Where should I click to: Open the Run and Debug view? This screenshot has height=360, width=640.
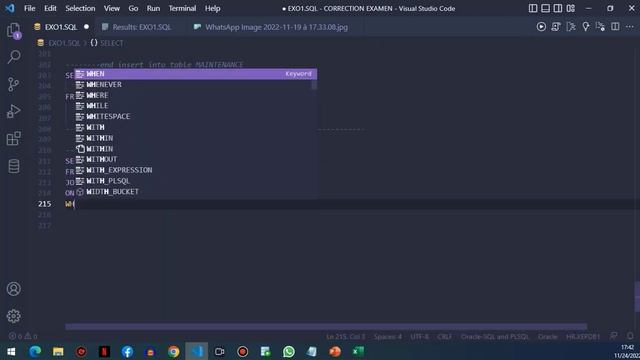tap(13, 111)
